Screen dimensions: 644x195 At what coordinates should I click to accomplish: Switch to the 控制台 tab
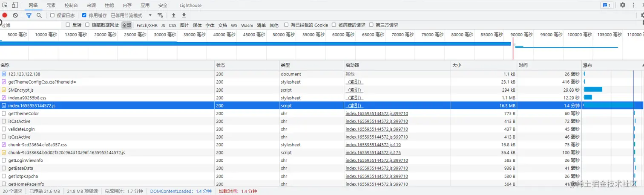coord(71,6)
